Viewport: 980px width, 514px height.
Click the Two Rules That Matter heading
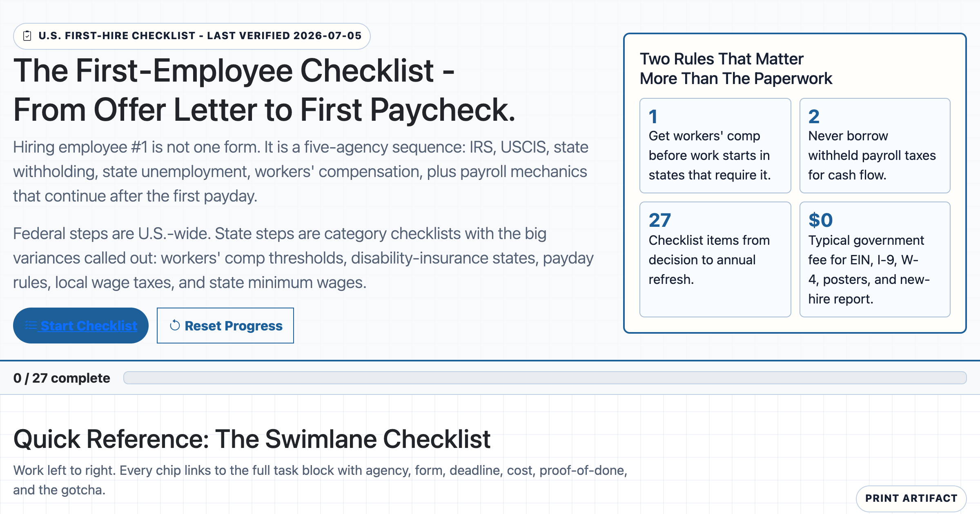736,69
